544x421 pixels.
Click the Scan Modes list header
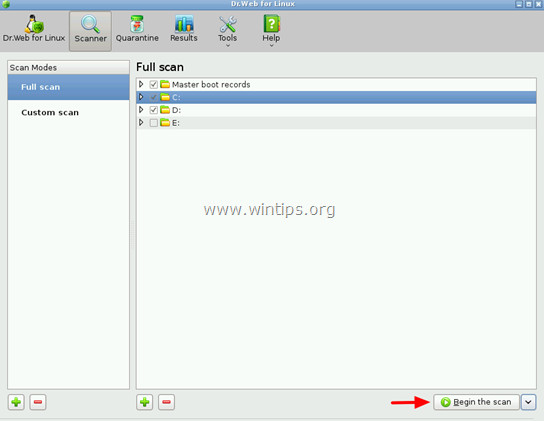[68, 67]
